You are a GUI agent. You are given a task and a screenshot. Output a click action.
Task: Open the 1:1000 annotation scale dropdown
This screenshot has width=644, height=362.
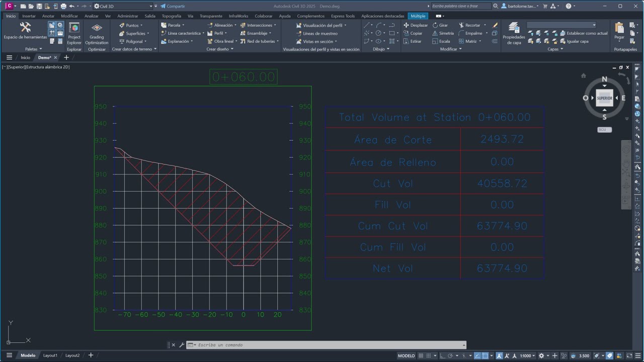point(527,355)
